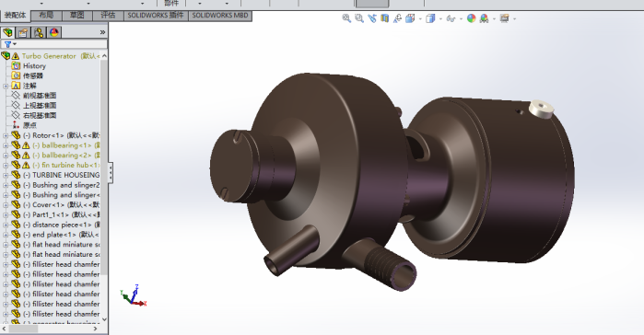
Task: Open the PropertyManager tab icon
Action: [x=23, y=32]
